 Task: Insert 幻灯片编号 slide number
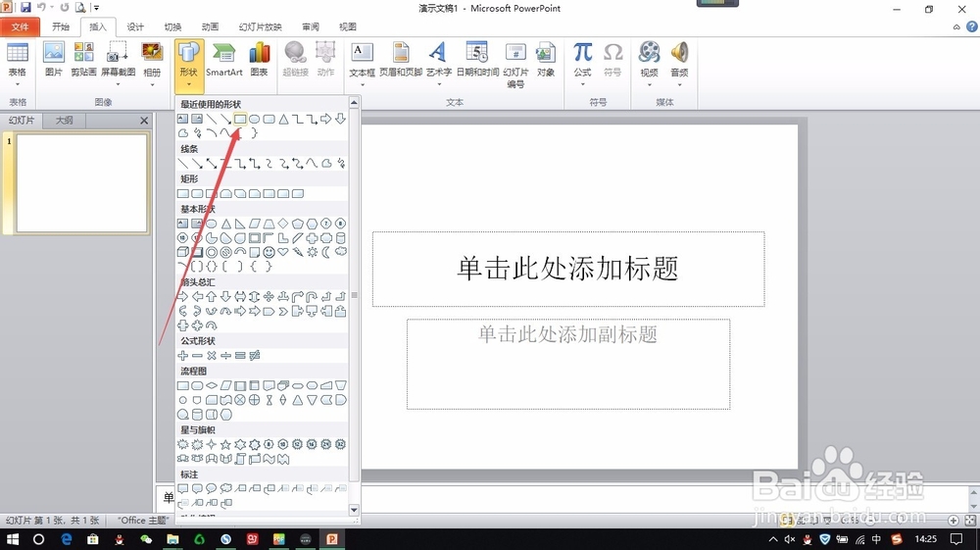pos(515,65)
